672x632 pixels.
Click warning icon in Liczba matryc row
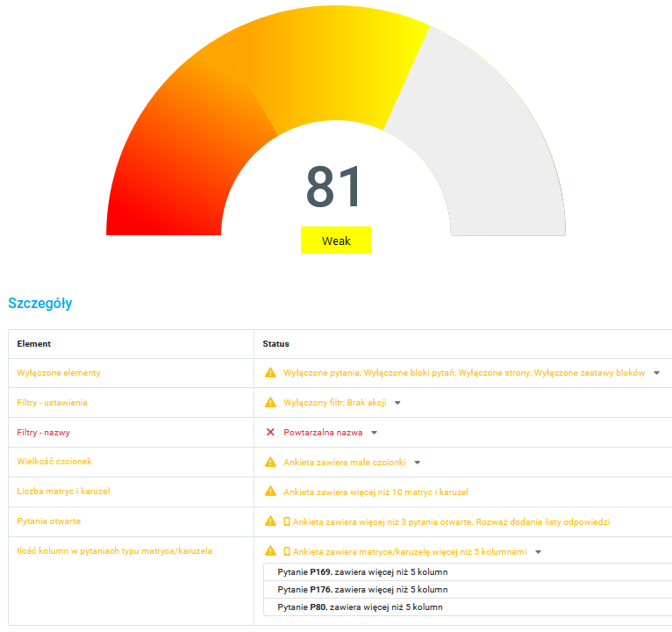(271, 492)
